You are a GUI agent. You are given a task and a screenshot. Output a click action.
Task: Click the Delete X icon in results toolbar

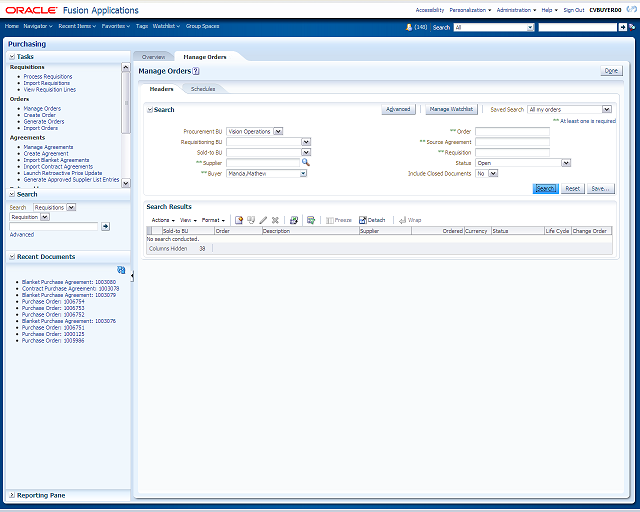(275, 220)
